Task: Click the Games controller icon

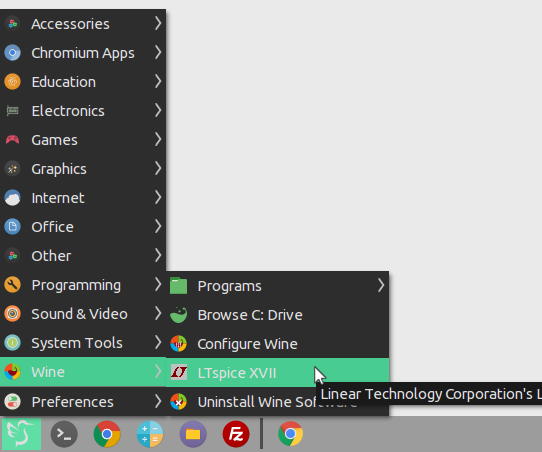Action: point(13,140)
